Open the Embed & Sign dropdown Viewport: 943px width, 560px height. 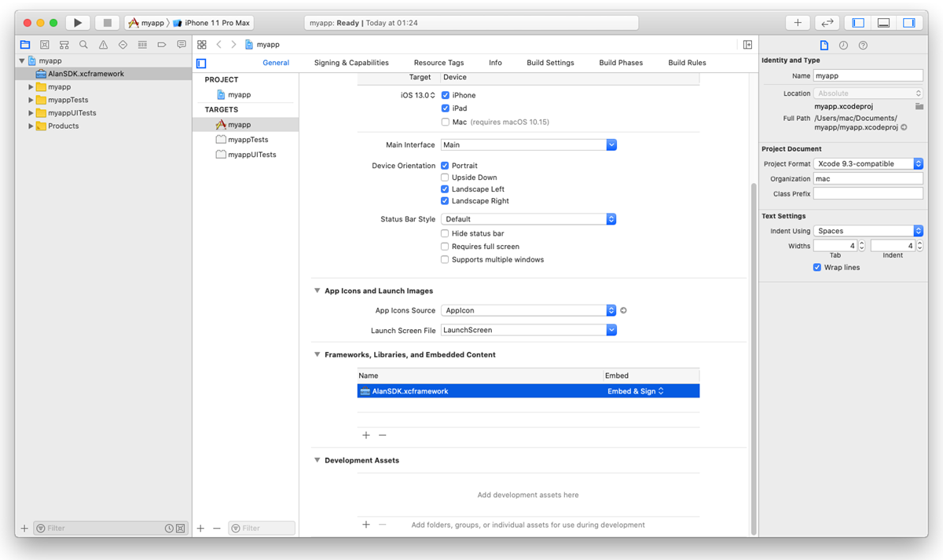click(x=636, y=391)
